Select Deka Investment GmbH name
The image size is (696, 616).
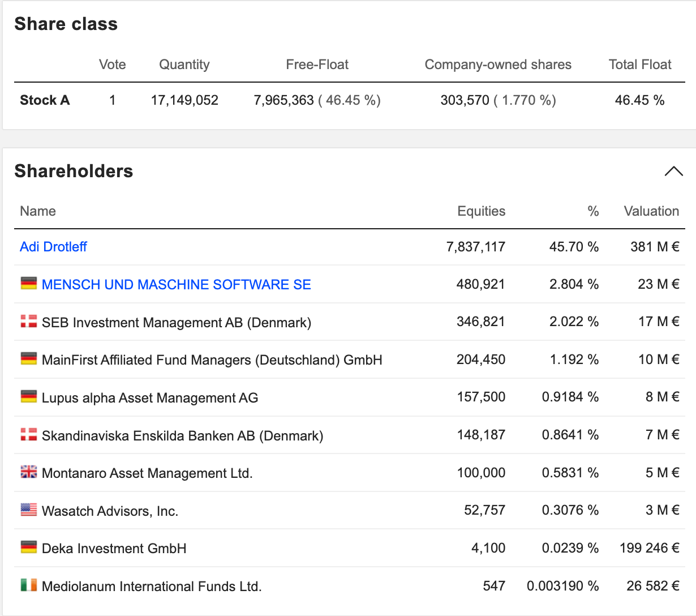click(x=114, y=549)
